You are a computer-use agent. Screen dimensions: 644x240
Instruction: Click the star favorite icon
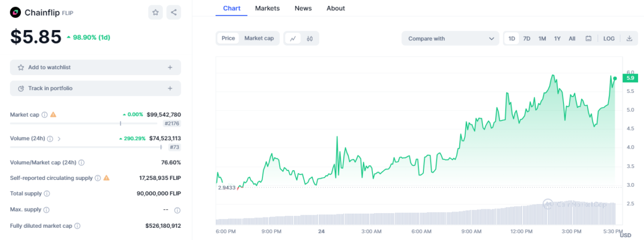[x=155, y=12]
